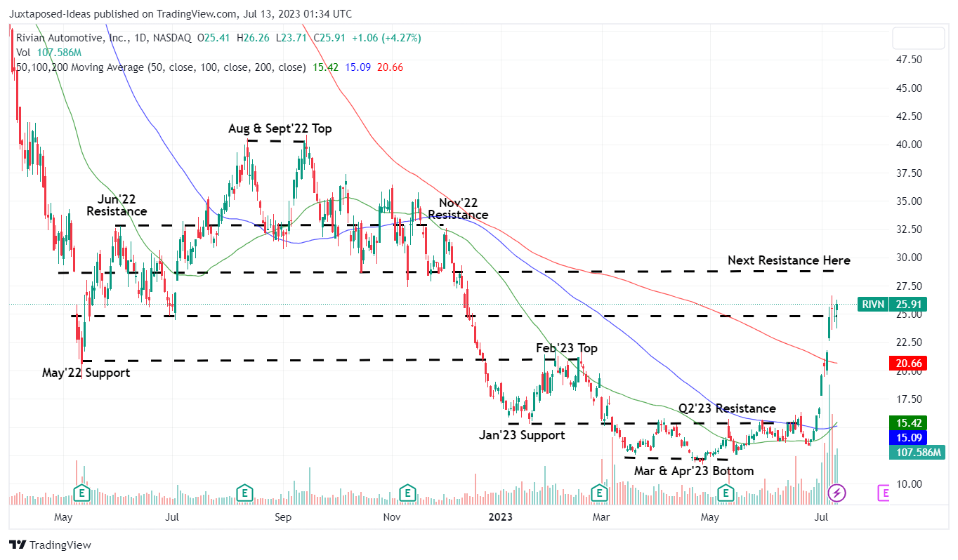Click 'Next Resistance Here' annotation
958x560 pixels.
click(x=789, y=260)
